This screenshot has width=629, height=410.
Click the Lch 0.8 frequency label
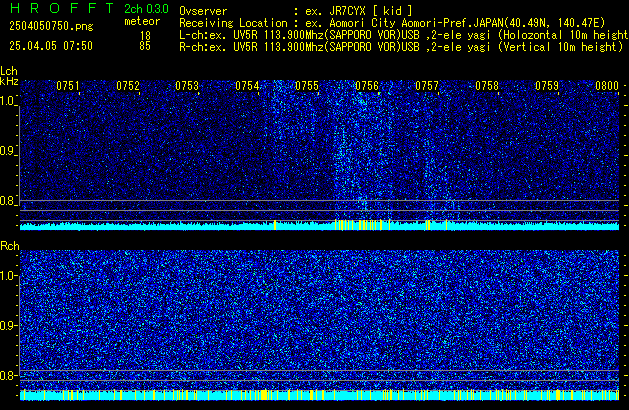pyautogui.click(x=8, y=201)
